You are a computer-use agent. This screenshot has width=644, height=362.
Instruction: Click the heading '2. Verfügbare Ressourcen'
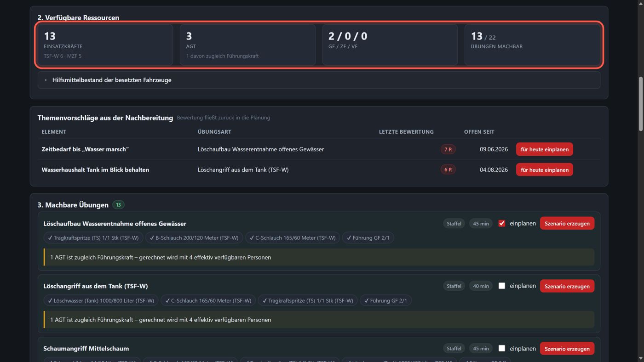pos(78,17)
